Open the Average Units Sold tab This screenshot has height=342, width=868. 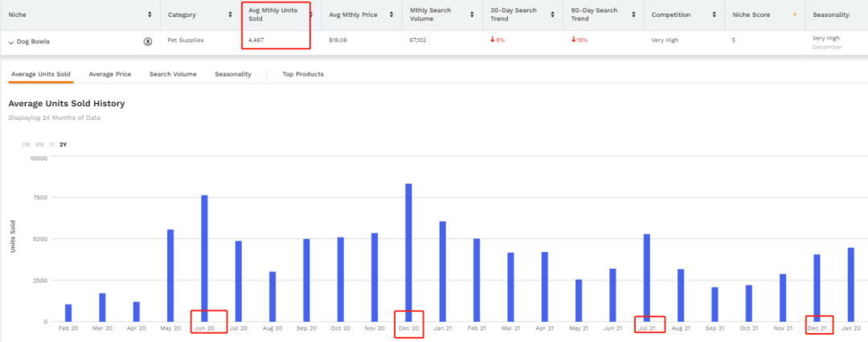pyautogui.click(x=41, y=74)
